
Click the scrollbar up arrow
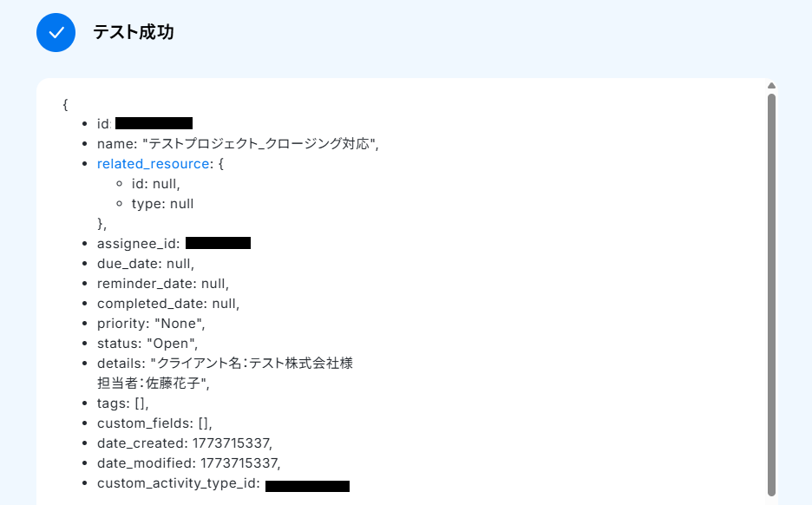pyautogui.click(x=771, y=85)
